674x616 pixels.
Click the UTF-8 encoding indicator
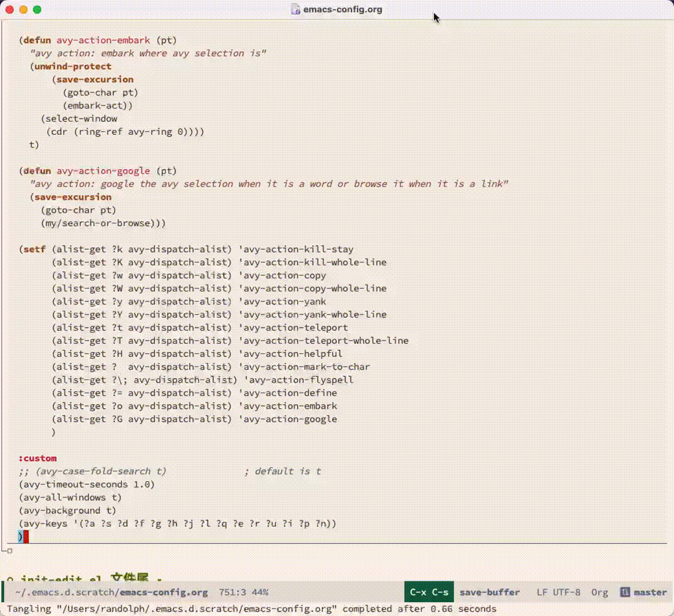coord(567,592)
